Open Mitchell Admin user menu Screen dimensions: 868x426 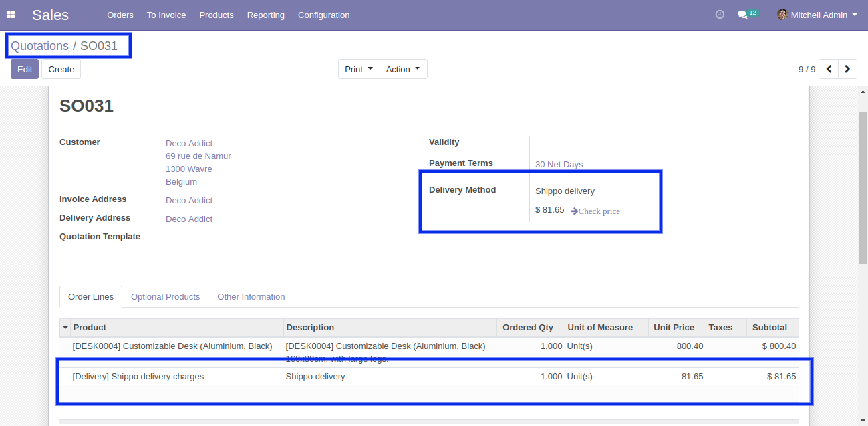pyautogui.click(x=817, y=15)
